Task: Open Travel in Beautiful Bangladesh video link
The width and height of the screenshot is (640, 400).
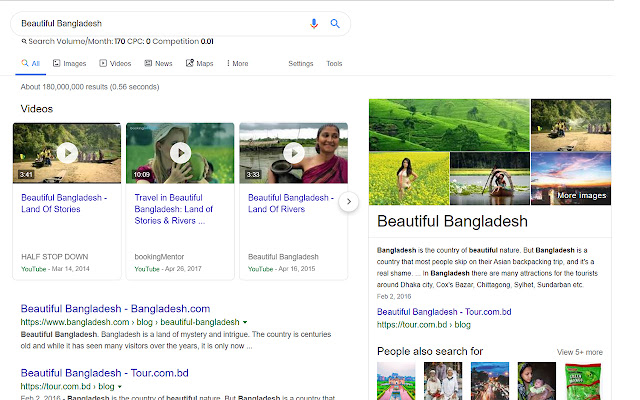Action: 174,209
